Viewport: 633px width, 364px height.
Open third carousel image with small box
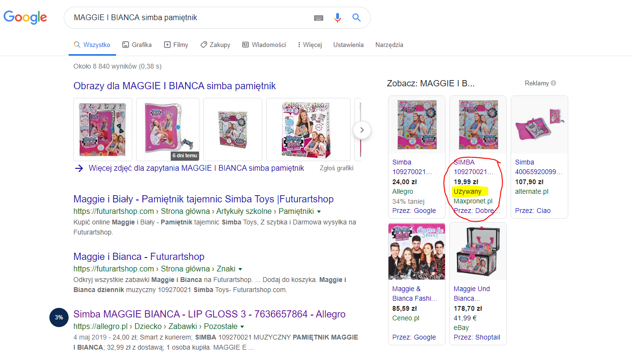point(233,129)
